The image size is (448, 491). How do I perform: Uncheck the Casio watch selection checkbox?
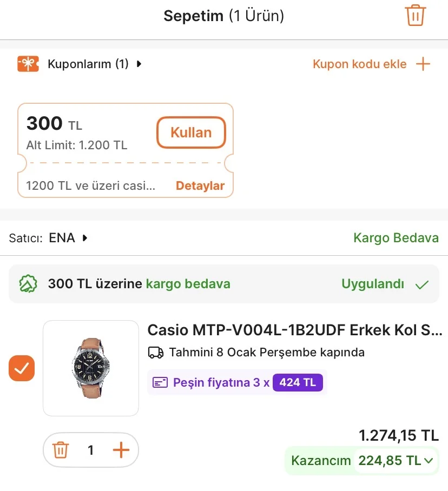coord(22,369)
